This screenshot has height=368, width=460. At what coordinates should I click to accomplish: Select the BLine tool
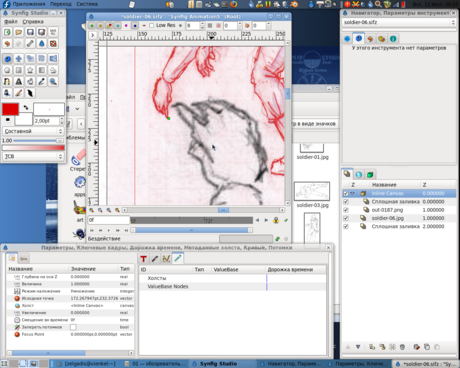(7, 81)
